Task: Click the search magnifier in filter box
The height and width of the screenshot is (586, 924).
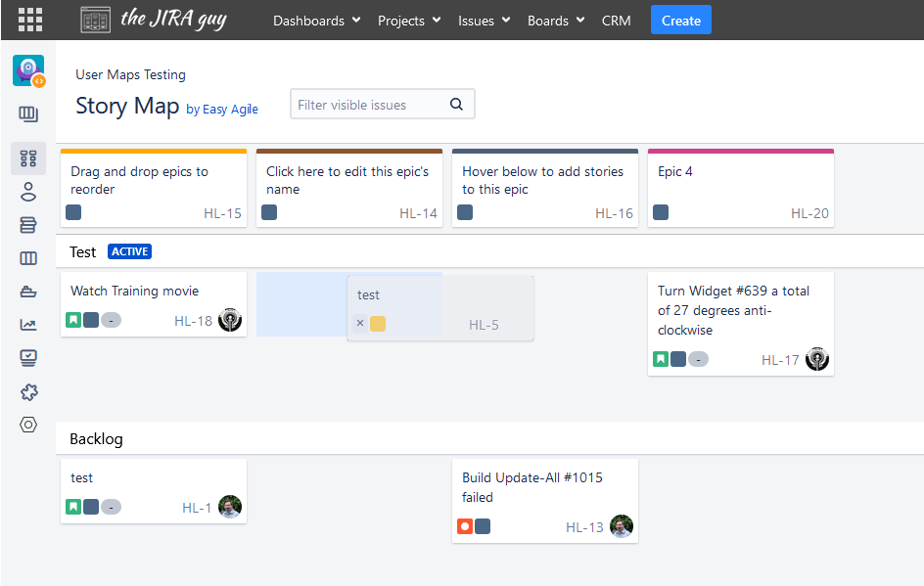Action: click(456, 105)
